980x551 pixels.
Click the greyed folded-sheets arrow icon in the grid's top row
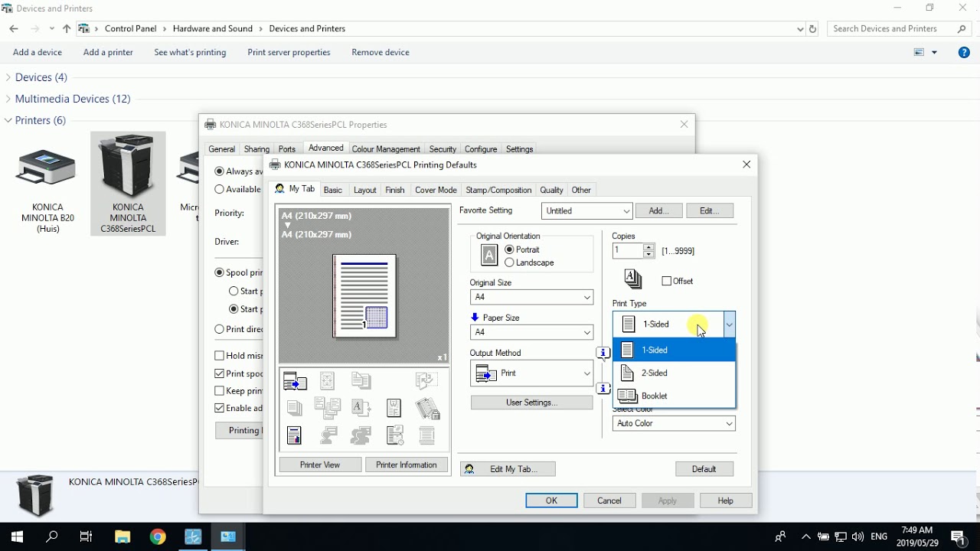[426, 380]
